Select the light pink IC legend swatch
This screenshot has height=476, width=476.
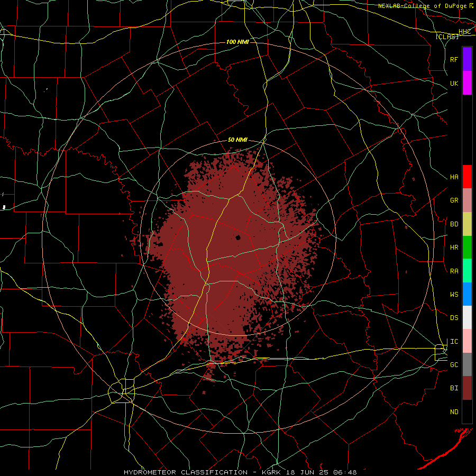pyautogui.click(x=467, y=341)
